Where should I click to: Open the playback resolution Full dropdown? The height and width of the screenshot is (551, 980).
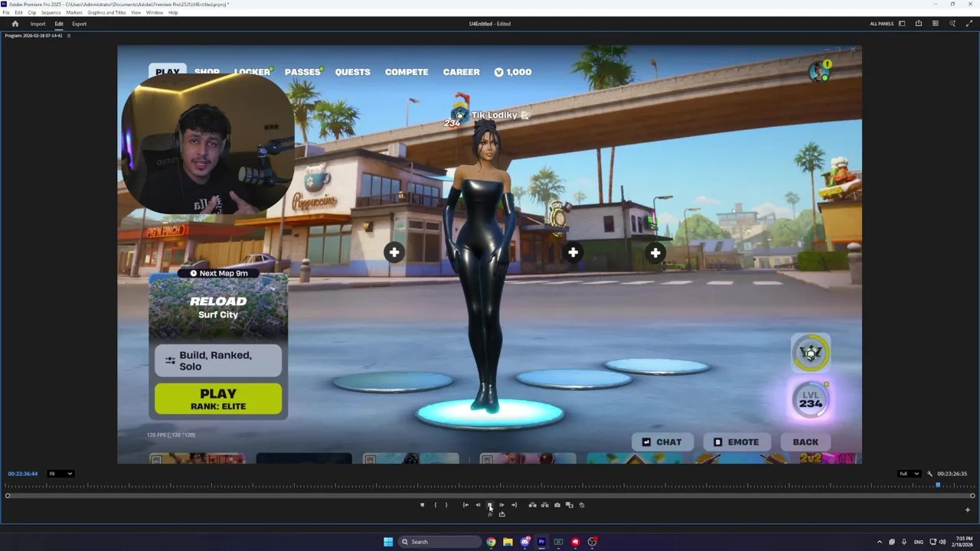click(x=909, y=474)
